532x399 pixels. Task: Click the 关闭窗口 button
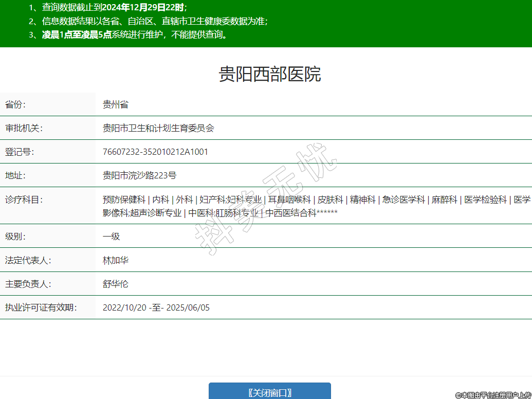[x=269, y=392]
